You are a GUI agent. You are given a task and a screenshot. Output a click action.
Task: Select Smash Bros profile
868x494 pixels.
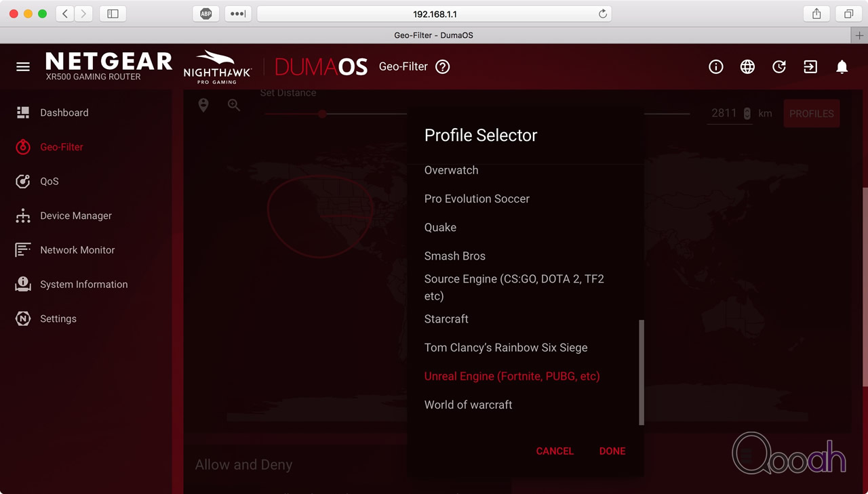tap(455, 255)
